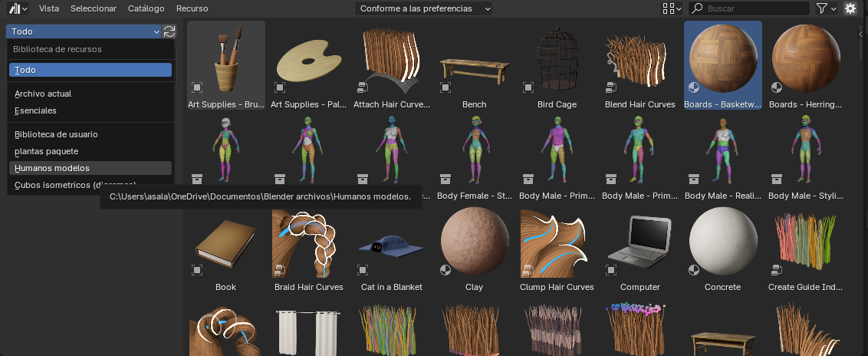
Task: Open the display mode grid dropdown
Action: pos(672,8)
